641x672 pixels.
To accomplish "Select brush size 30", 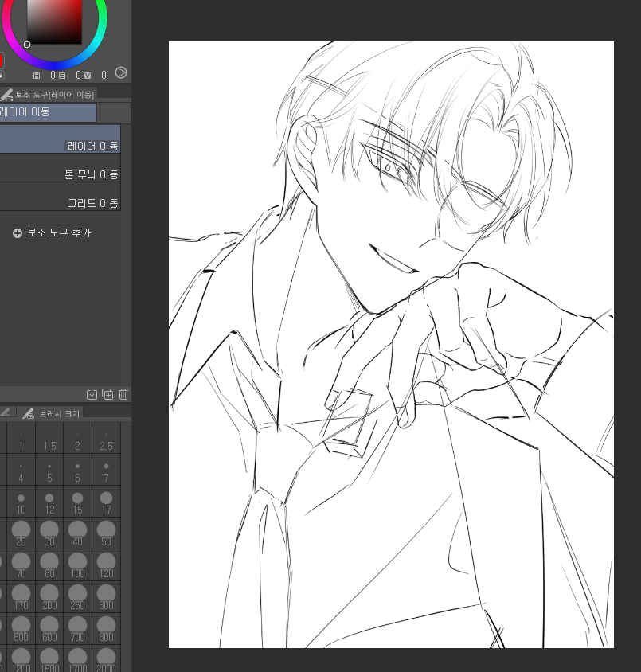I will (x=49, y=533).
